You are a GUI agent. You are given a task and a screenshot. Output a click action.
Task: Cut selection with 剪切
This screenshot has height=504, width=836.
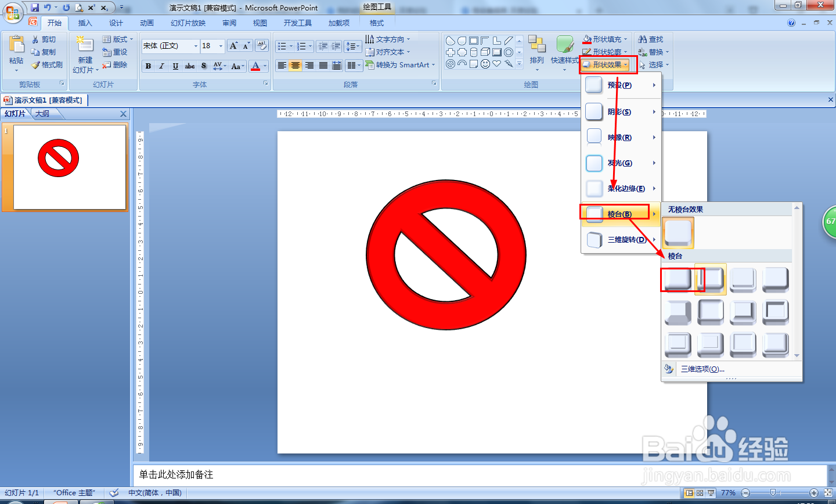(44, 39)
